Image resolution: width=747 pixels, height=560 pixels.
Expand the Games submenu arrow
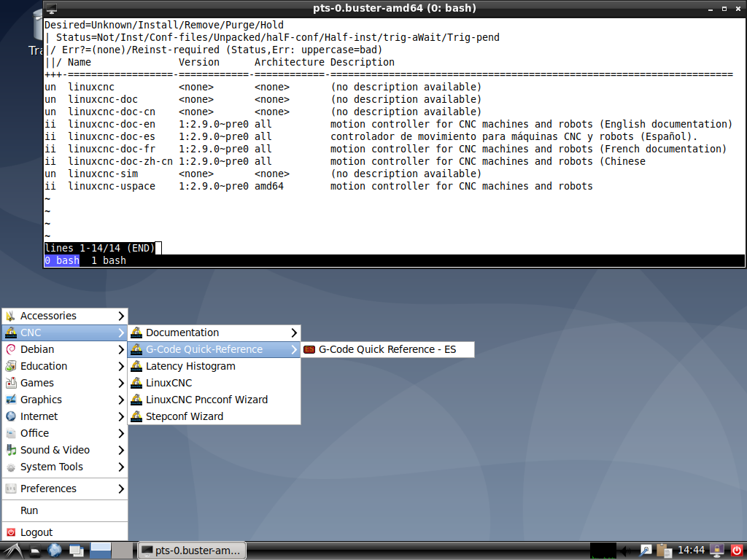pyautogui.click(x=121, y=383)
